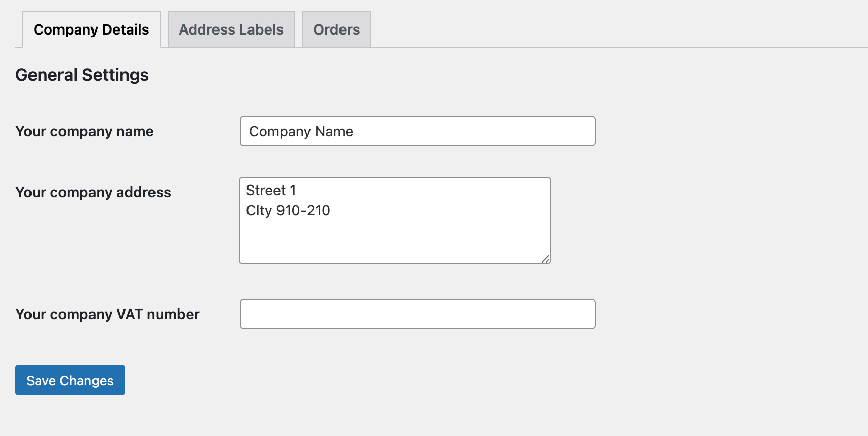Place cursor on the "Street 1" line

[271, 190]
